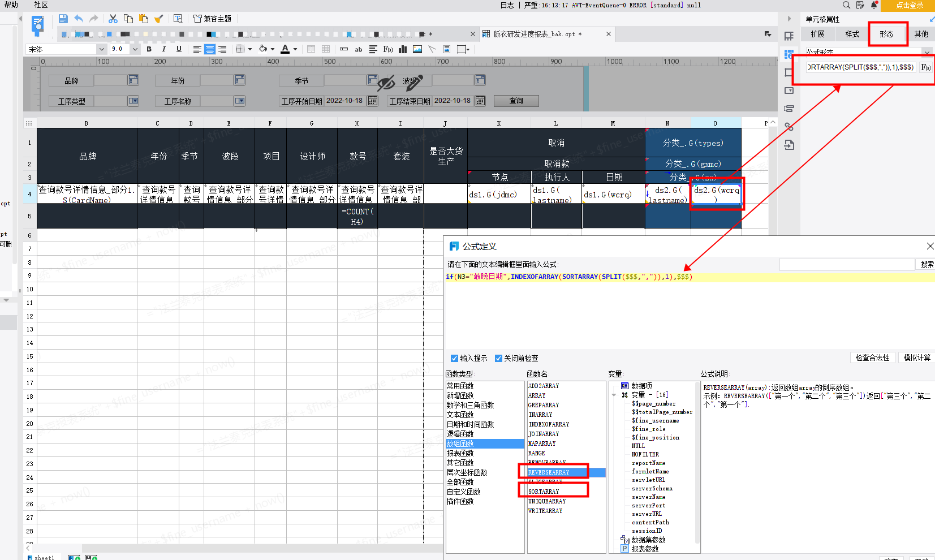The width and height of the screenshot is (935, 560).
Task: Collapse the right properties panel arrow
Action: 789,19
